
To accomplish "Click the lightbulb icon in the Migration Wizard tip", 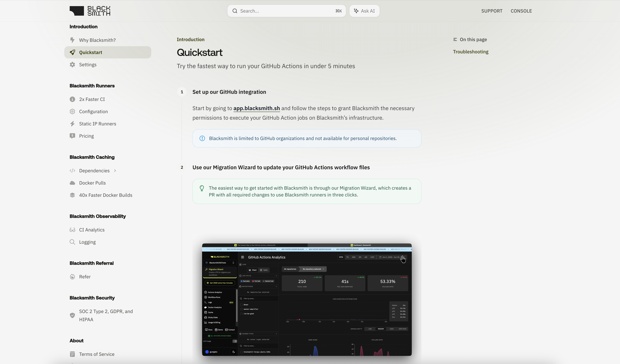I will point(202,188).
